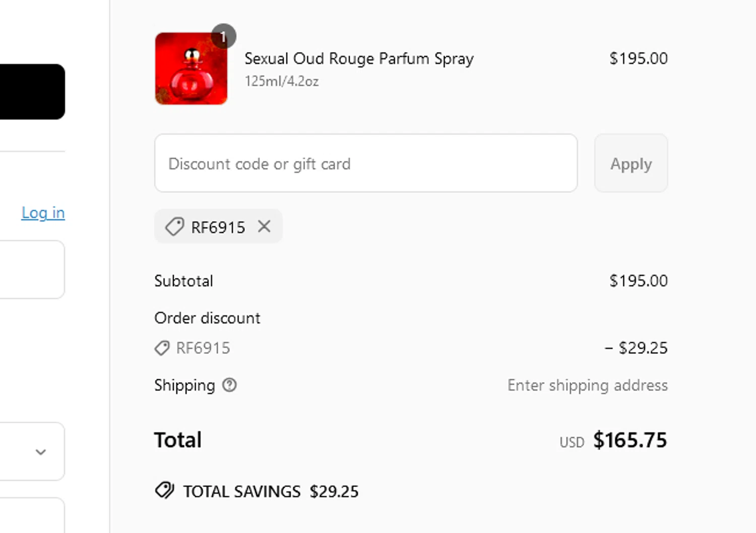The width and height of the screenshot is (756, 533).
Task: Open the Sexual Oud Rouge product thumbnail
Action: pyautogui.click(x=191, y=69)
